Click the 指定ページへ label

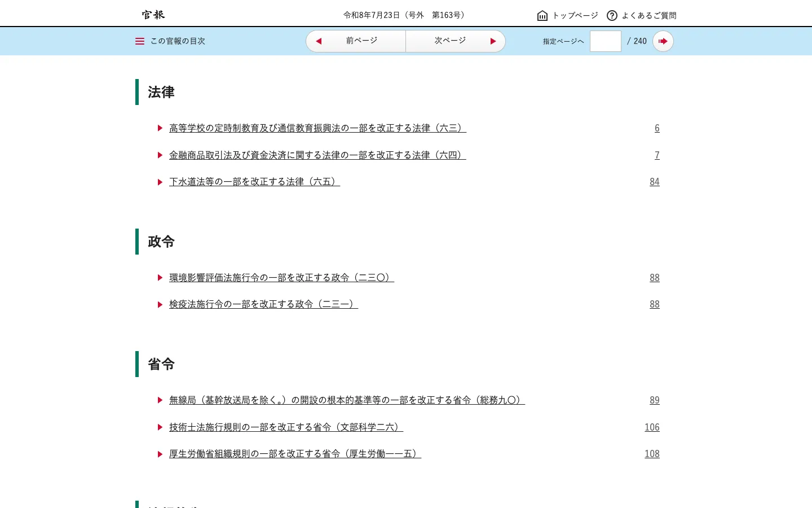tap(563, 41)
